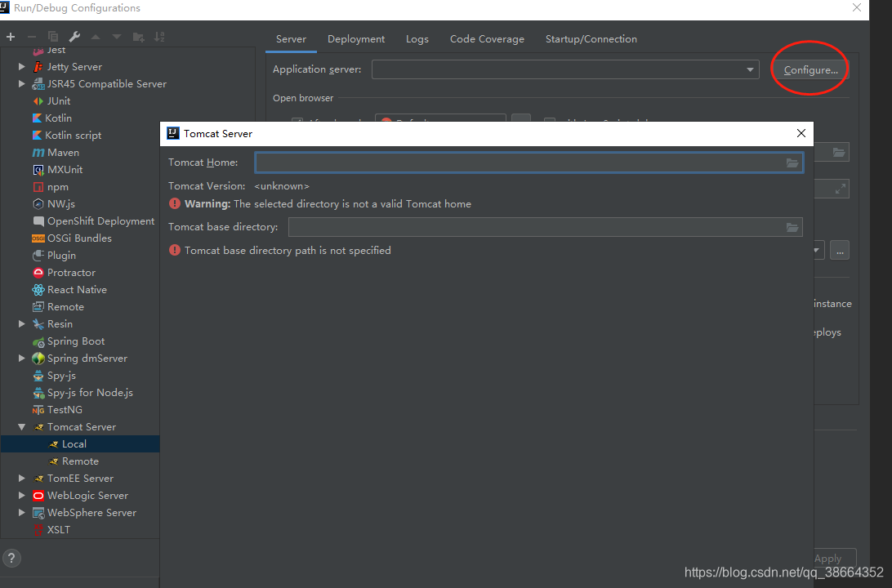Click the move into folder toolbar icon
Viewport: 892px width, 588px height.
tap(138, 37)
